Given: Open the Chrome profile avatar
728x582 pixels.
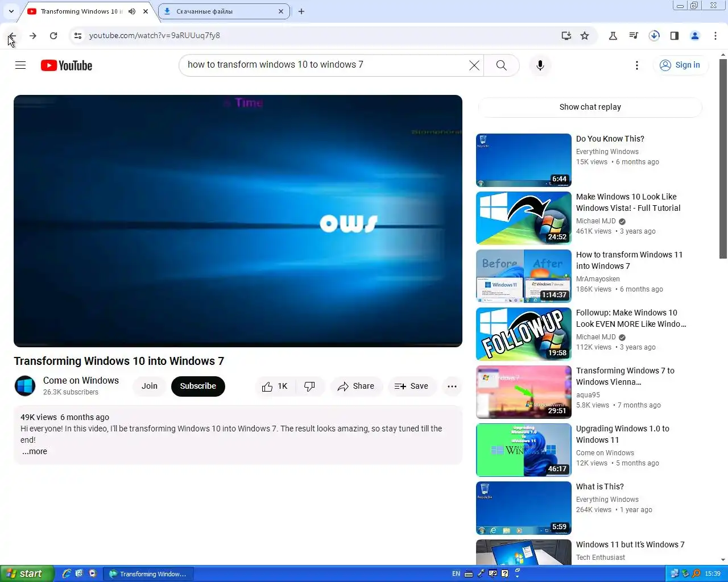Looking at the screenshot, I should [x=695, y=36].
